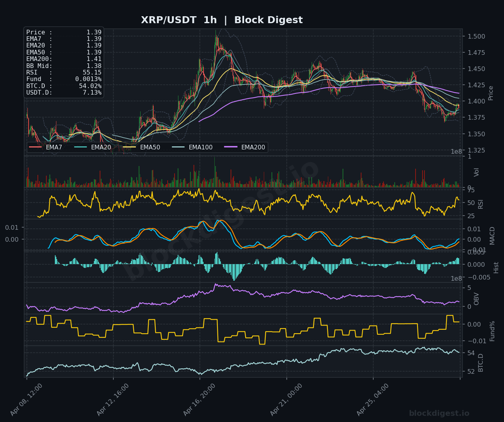Select the EMA100 legend label
504x422 pixels.
pos(200,147)
